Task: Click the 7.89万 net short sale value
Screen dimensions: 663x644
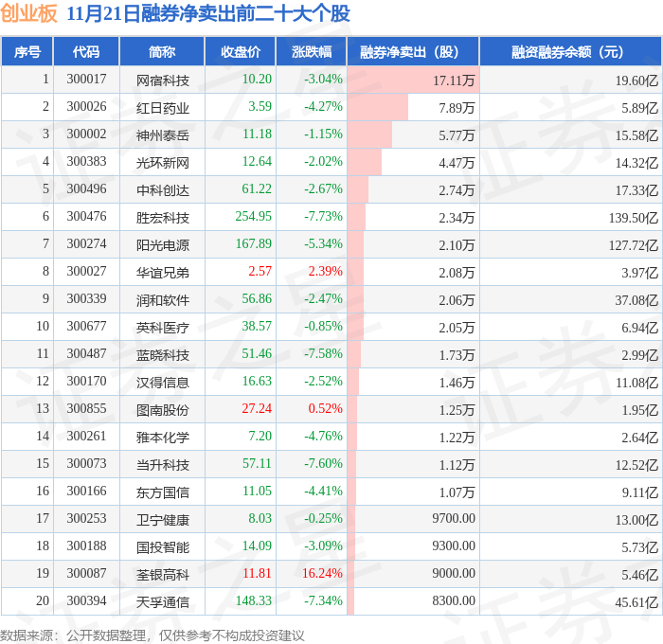Action: (x=457, y=107)
